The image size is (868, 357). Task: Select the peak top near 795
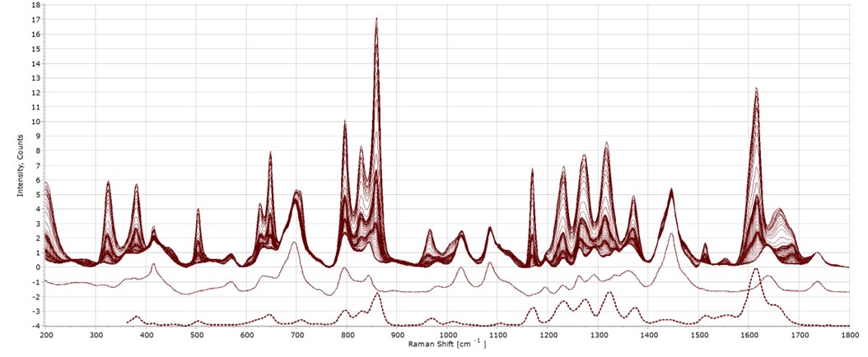pos(345,122)
